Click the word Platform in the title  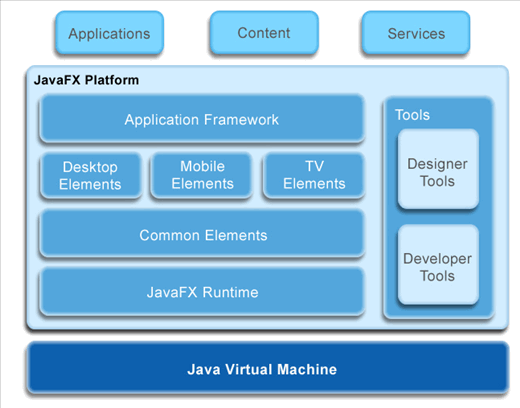112,80
